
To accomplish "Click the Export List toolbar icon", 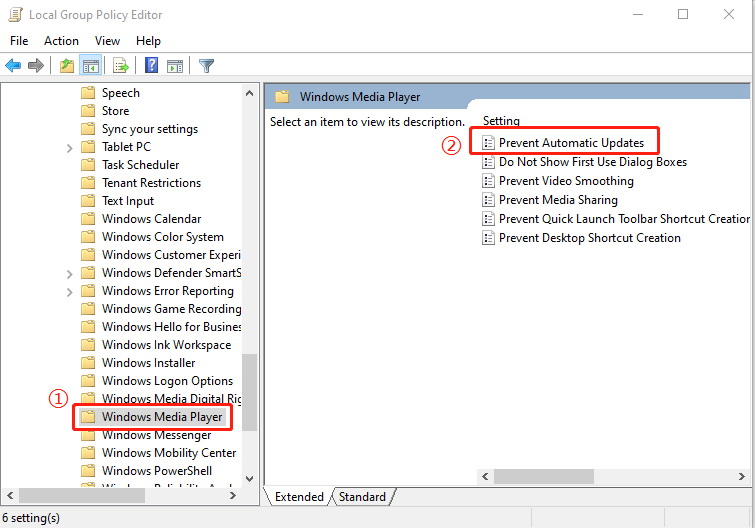I will point(120,65).
